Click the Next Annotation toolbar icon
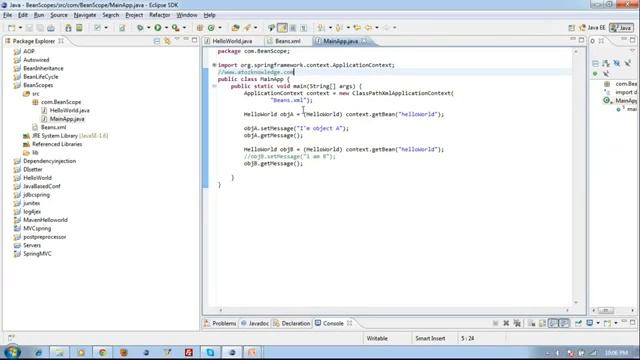This screenshot has width=640, height=360. (x=322, y=28)
